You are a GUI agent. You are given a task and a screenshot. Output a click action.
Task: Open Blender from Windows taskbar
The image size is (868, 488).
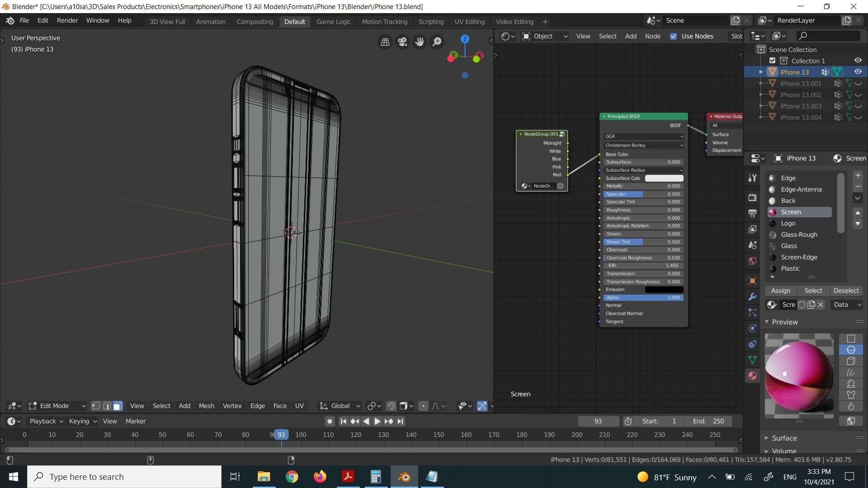point(404,477)
